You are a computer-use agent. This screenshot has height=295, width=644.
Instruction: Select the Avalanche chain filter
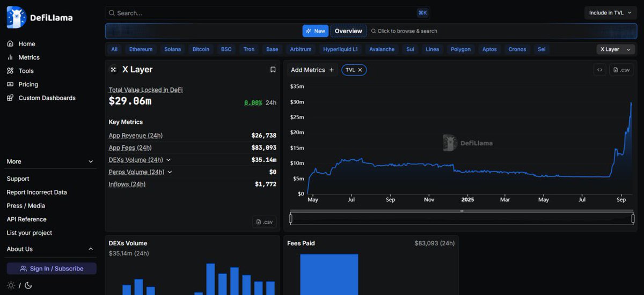pos(382,49)
